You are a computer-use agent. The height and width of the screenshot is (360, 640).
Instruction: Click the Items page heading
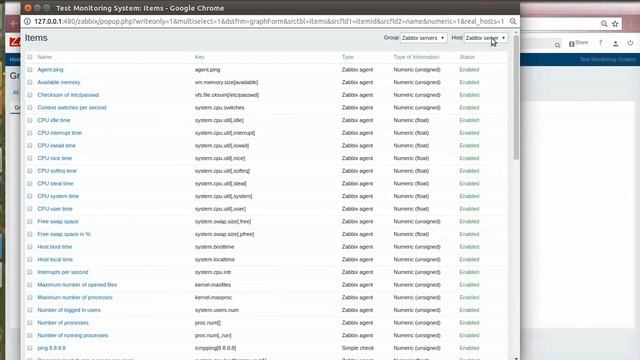(36, 38)
